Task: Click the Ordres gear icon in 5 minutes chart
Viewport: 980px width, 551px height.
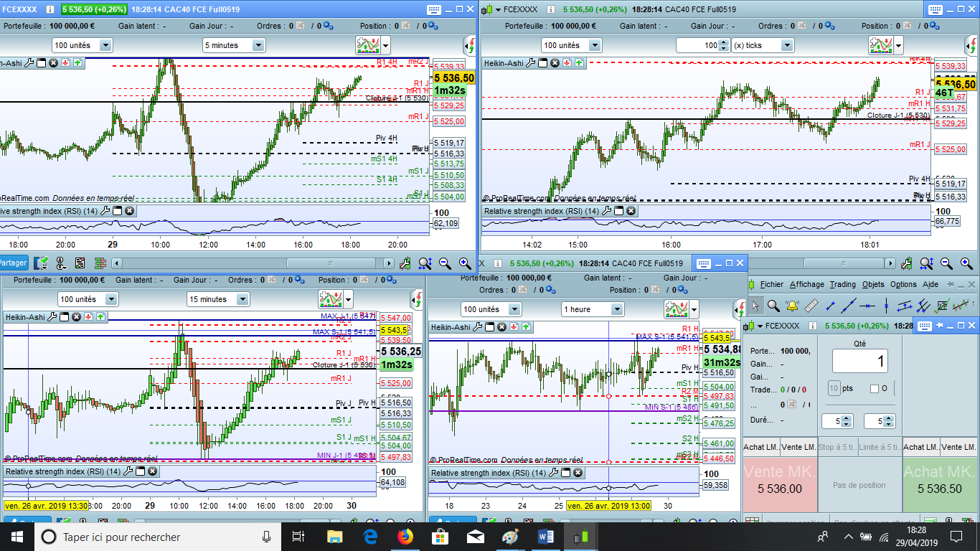Action: [328, 26]
